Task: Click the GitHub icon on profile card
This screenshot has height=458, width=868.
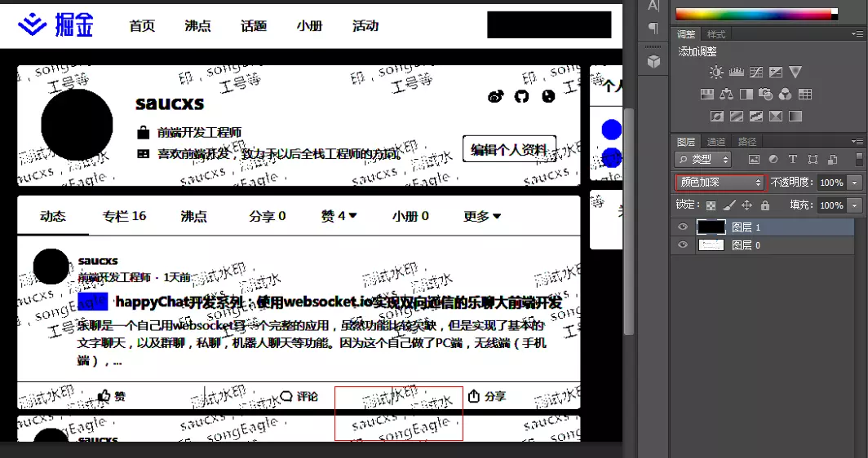Action: click(x=521, y=97)
